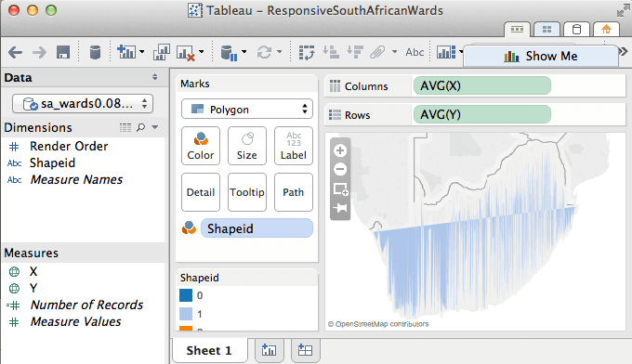Expand the toolbar overflow chevrons

pos(624,52)
